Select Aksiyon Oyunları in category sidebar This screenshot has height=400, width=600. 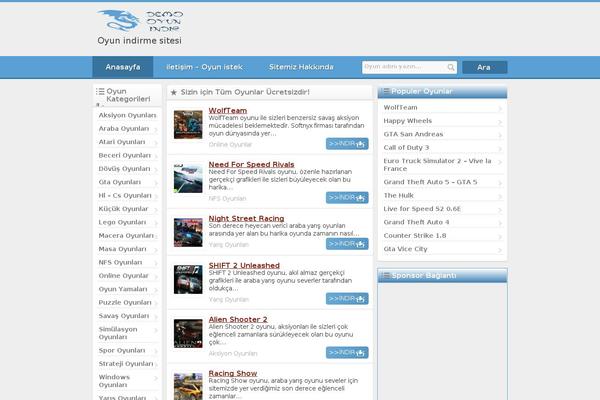pos(127,115)
